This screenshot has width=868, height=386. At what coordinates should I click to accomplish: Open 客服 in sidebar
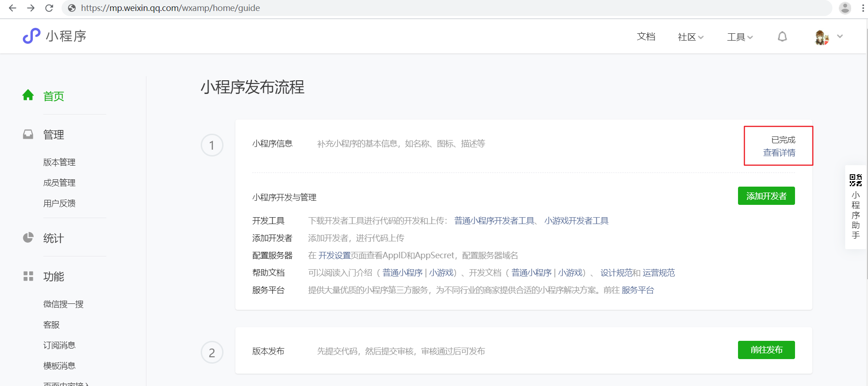click(x=52, y=324)
